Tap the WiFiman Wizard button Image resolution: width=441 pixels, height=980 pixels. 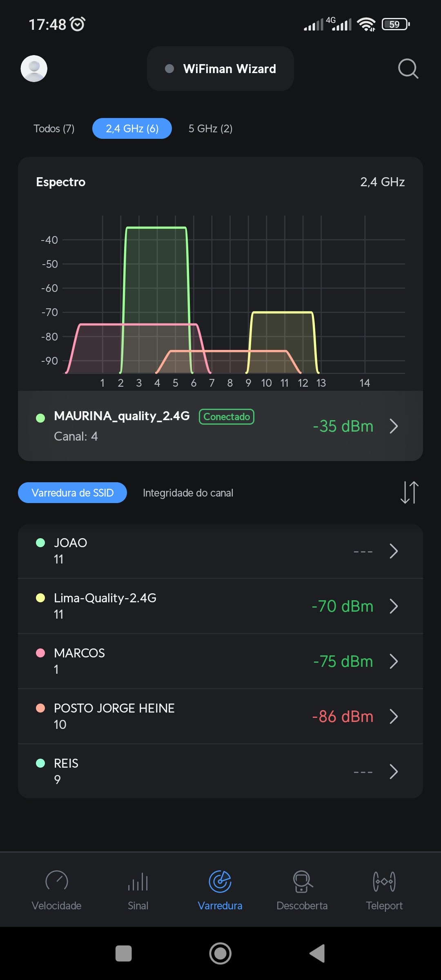pyautogui.click(x=220, y=69)
